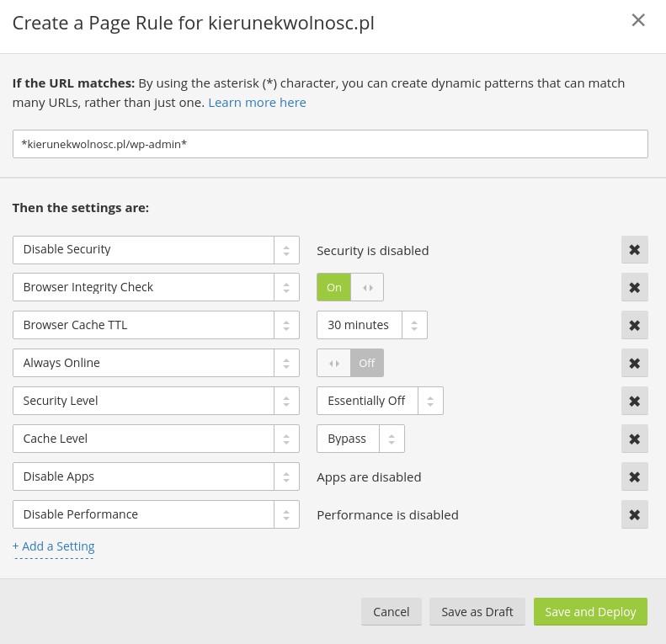
Task: Open the 30 minutes TTL dropdown
Action: [x=371, y=325]
